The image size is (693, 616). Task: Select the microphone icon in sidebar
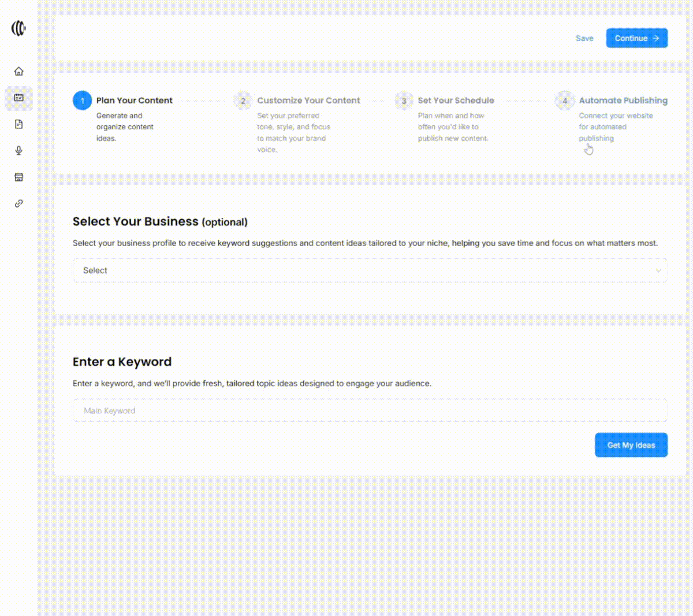click(18, 151)
